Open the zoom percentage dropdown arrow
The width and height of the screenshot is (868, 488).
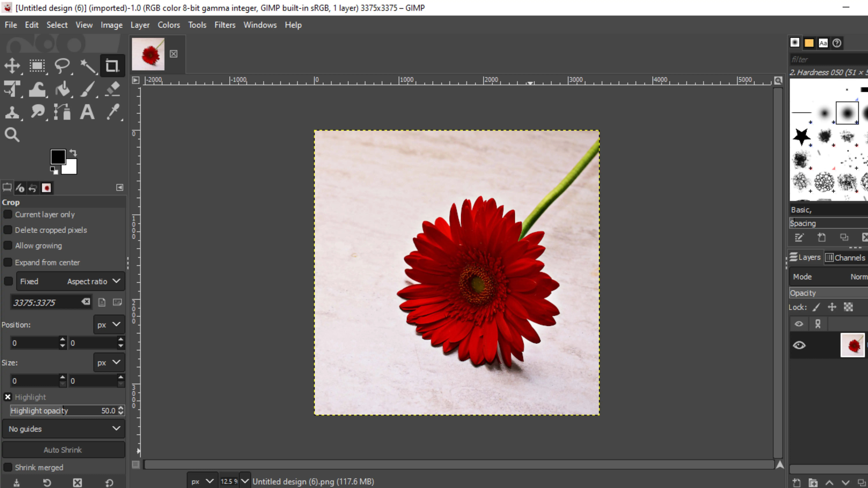245,481
